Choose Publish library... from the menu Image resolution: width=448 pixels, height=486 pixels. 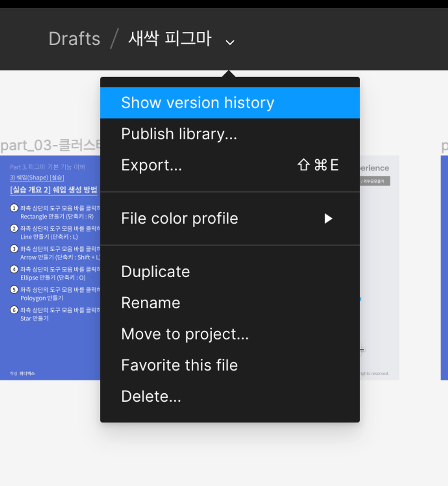pos(230,134)
